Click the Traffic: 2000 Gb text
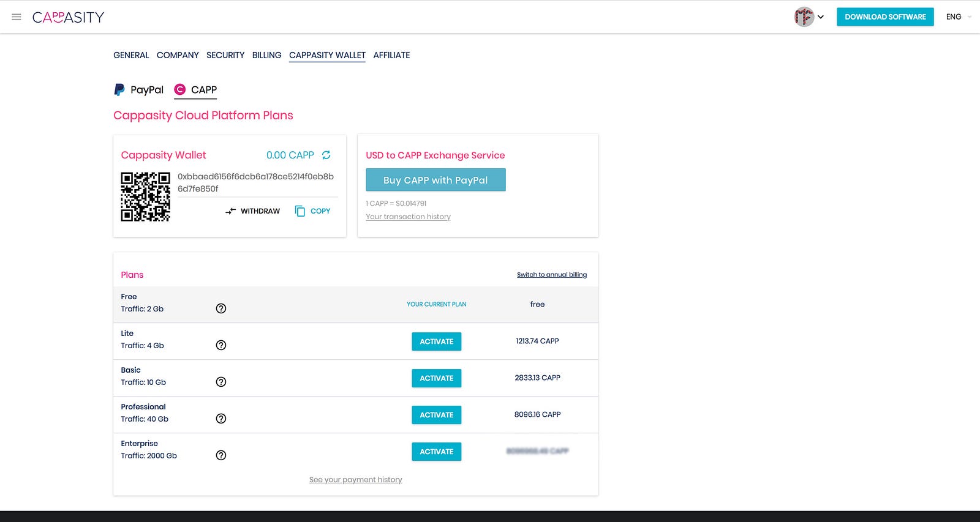The image size is (980, 522). [x=149, y=456]
